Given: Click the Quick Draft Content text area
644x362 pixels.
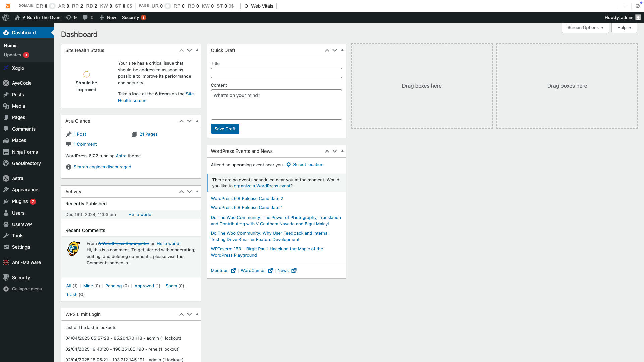Looking at the screenshot, I should pos(276,105).
